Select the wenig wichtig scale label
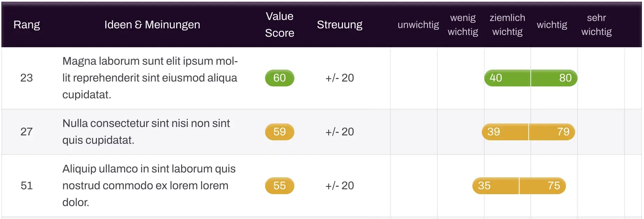This screenshot has width=644, height=219. point(463,25)
